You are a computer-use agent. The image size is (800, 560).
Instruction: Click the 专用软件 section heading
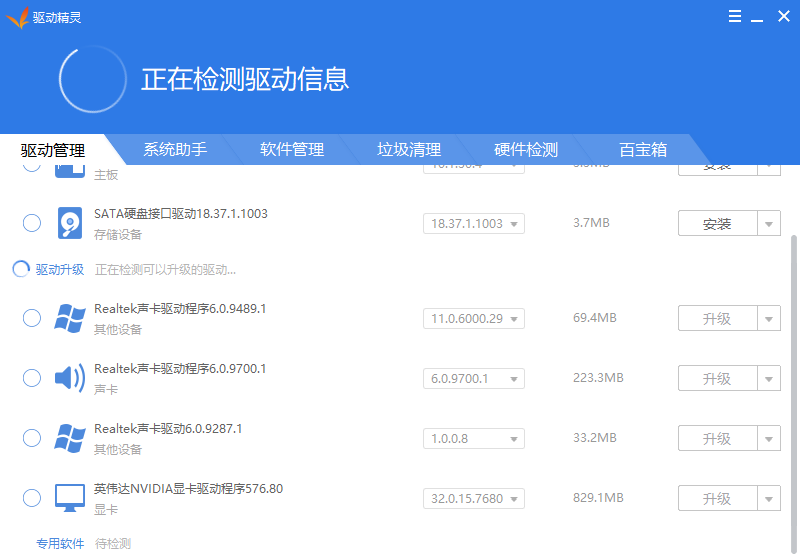click(x=60, y=544)
